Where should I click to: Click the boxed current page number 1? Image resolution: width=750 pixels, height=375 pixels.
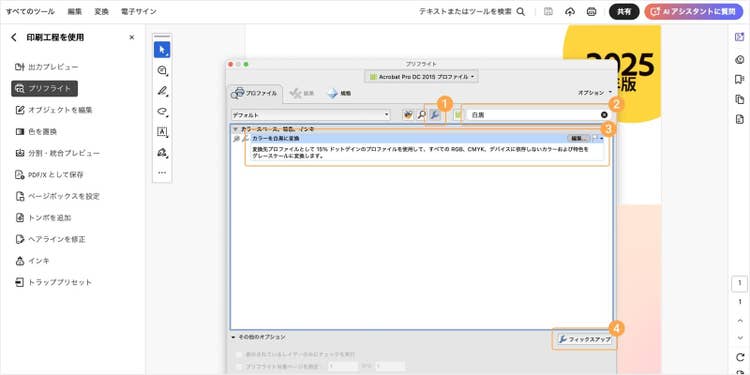[x=739, y=284]
